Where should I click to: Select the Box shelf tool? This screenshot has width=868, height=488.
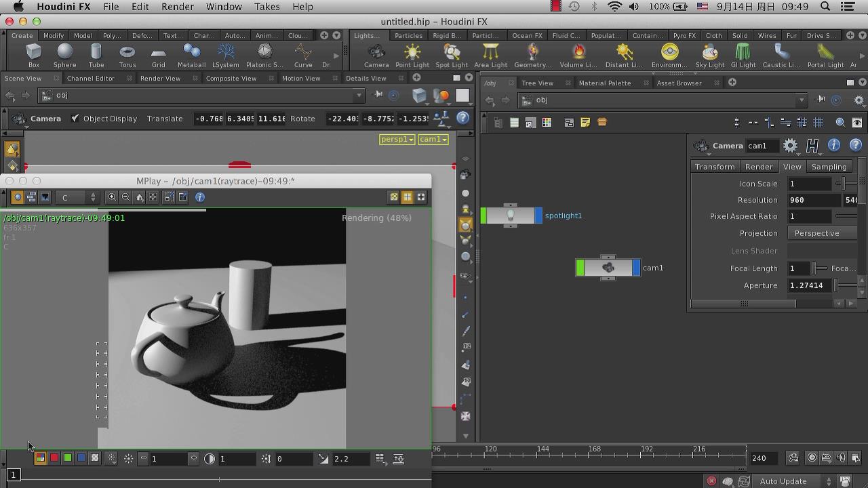[33, 55]
